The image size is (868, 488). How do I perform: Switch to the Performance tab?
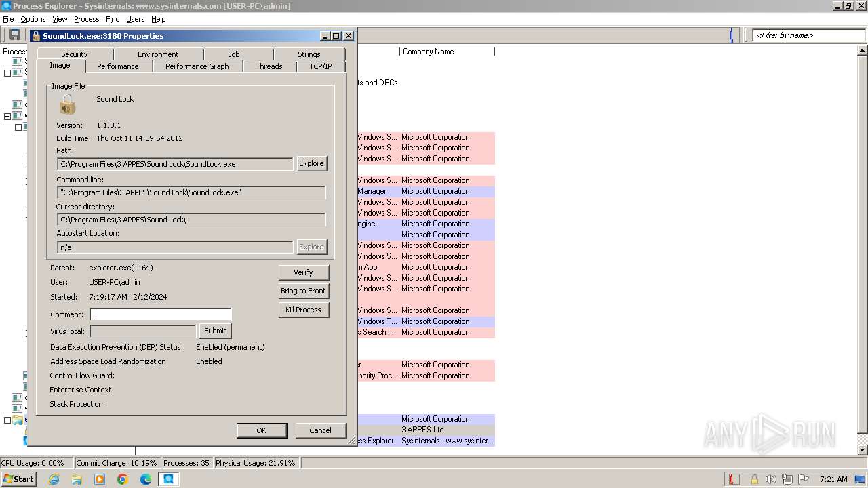117,66
